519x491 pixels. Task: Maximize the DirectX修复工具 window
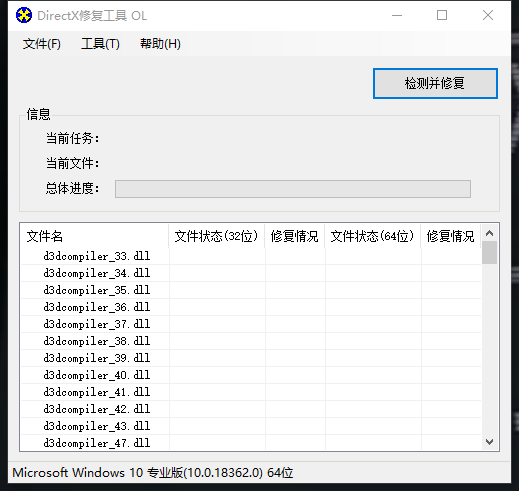click(442, 15)
